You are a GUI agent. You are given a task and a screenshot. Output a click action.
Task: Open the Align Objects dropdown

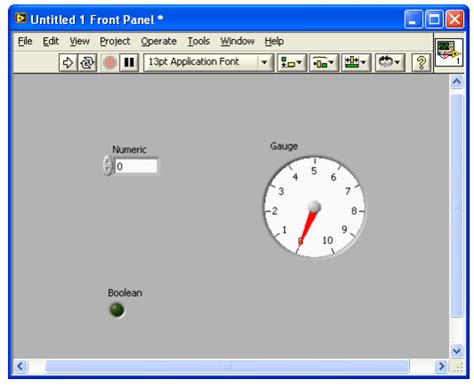(x=292, y=62)
